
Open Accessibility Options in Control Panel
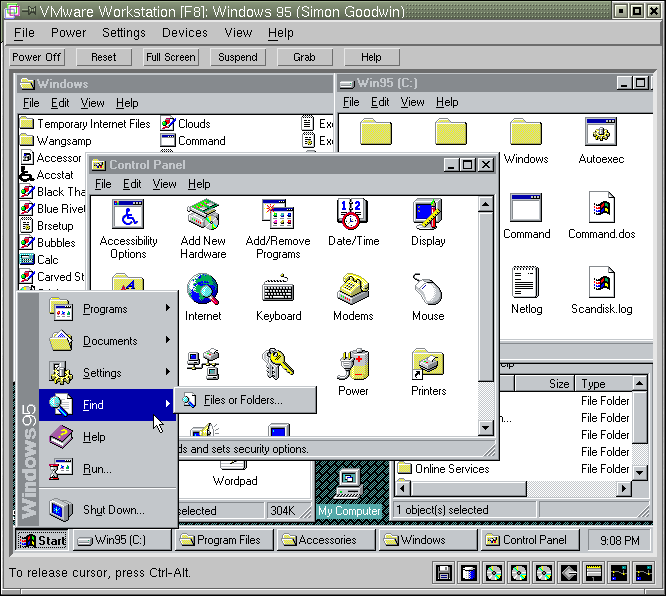point(128,229)
